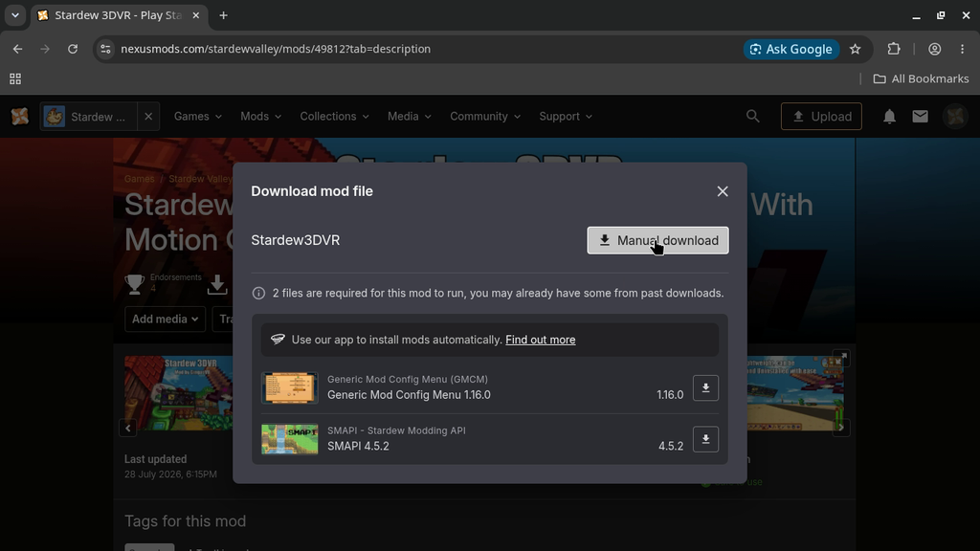980x551 pixels.
Task: Click the Stardew game selector chip
Action: point(89,117)
